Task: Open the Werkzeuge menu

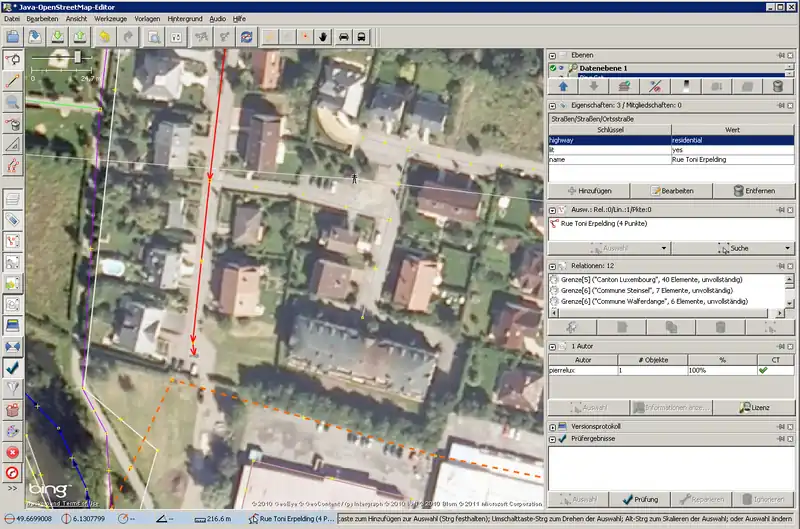Action: click(x=110, y=19)
